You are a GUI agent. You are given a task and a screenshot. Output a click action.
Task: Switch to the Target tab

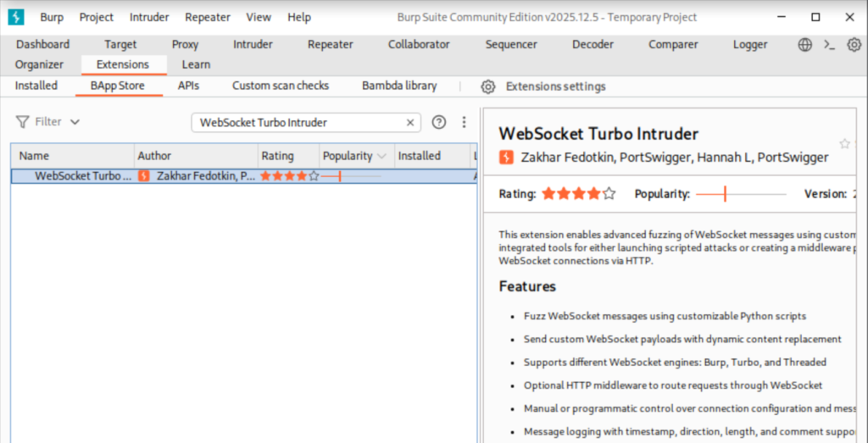[120, 45]
